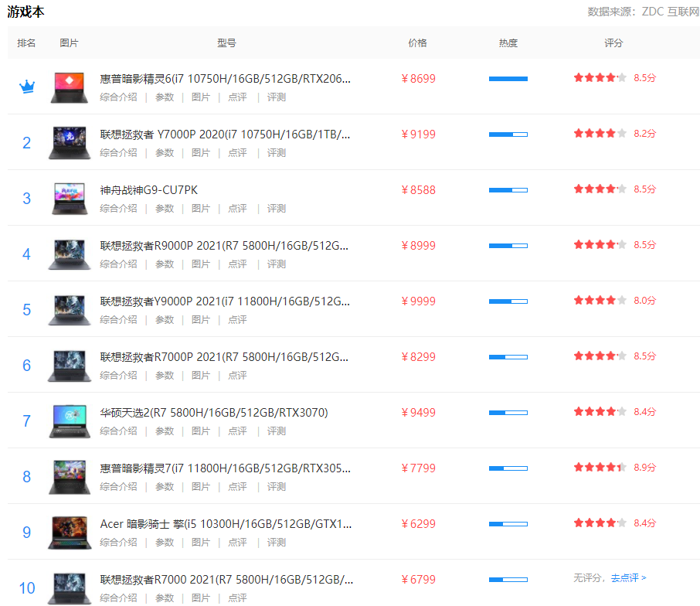700x606 pixels.
Task: Click the red stars beside 华硕天选2's 8.4分 score
Action: tap(600, 411)
